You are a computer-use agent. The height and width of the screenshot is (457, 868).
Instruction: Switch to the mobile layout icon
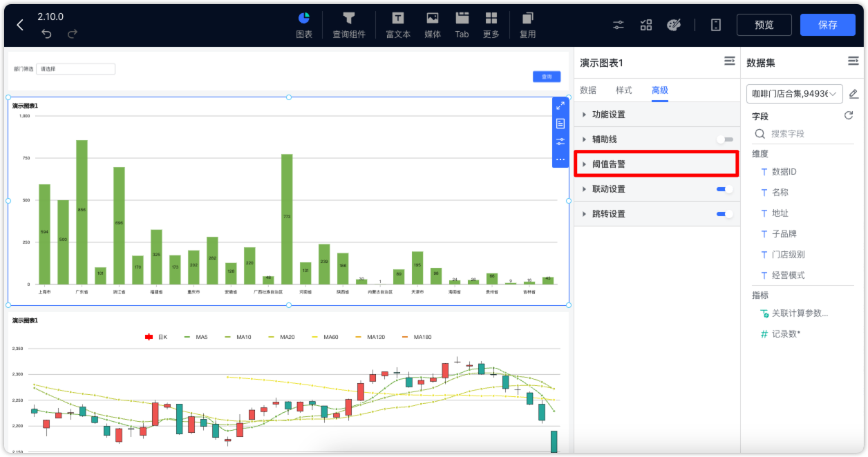[716, 25]
